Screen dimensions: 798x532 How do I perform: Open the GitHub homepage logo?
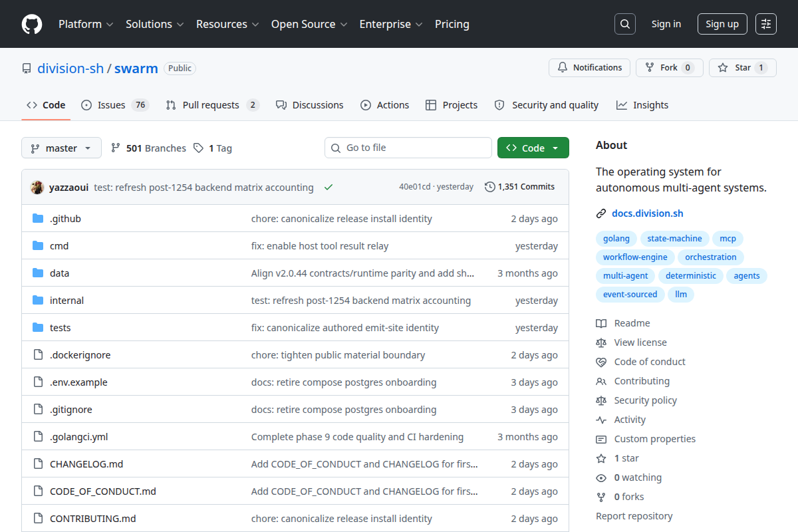click(x=32, y=24)
